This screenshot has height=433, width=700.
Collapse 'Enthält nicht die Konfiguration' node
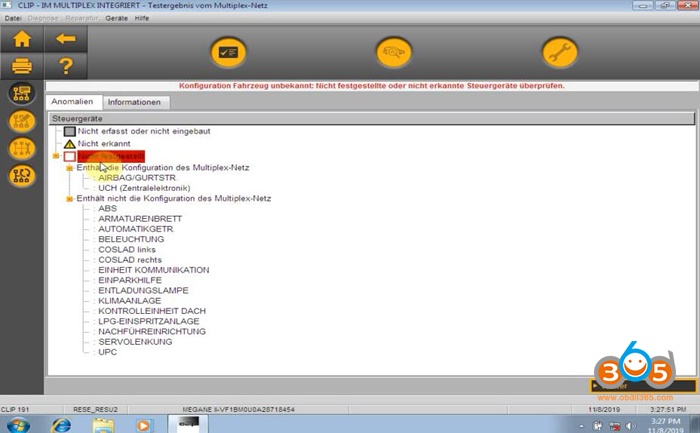(69, 198)
